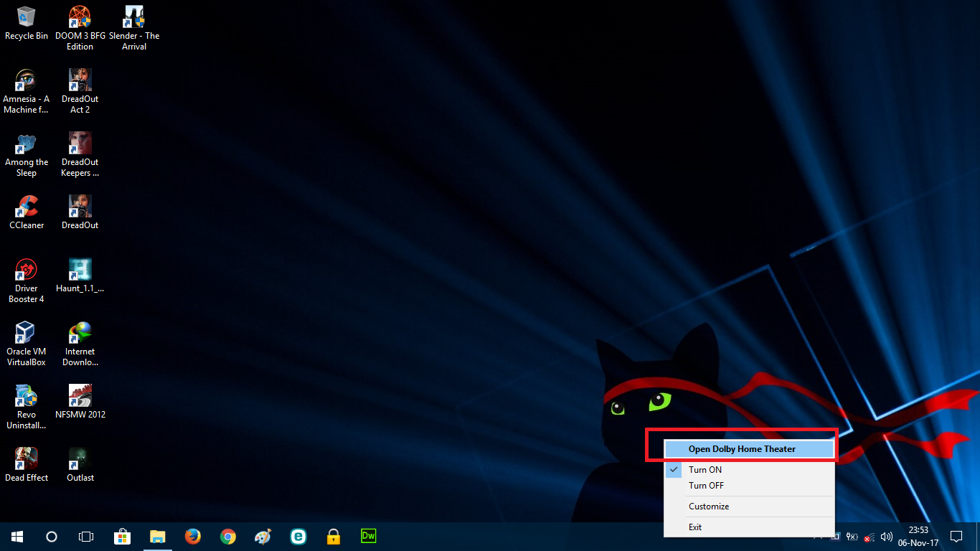Open Cortana search circle on taskbar
Image resolution: width=980 pixels, height=551 pixels.
point(52,536)
